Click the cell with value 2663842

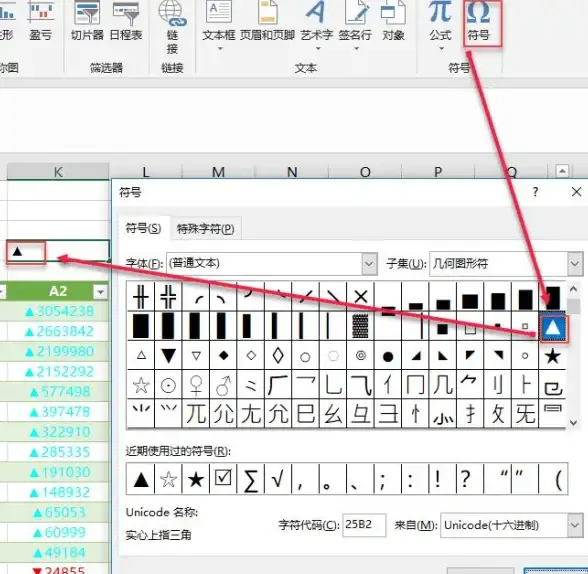coord(58,331)
